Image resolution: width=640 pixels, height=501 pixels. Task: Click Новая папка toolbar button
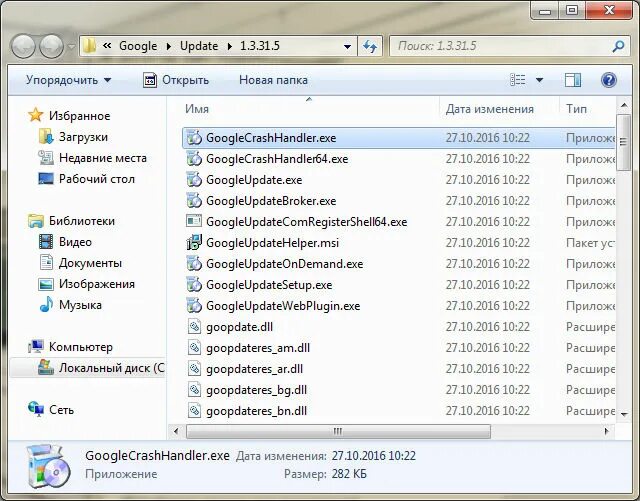tap(273, 80)
